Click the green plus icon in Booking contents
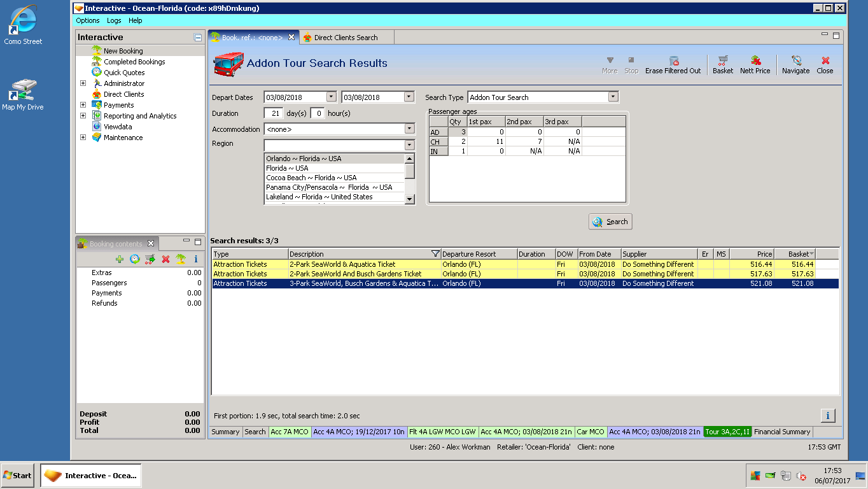The width and height of the screenshot is (868, 489). (x=120, y=259)
